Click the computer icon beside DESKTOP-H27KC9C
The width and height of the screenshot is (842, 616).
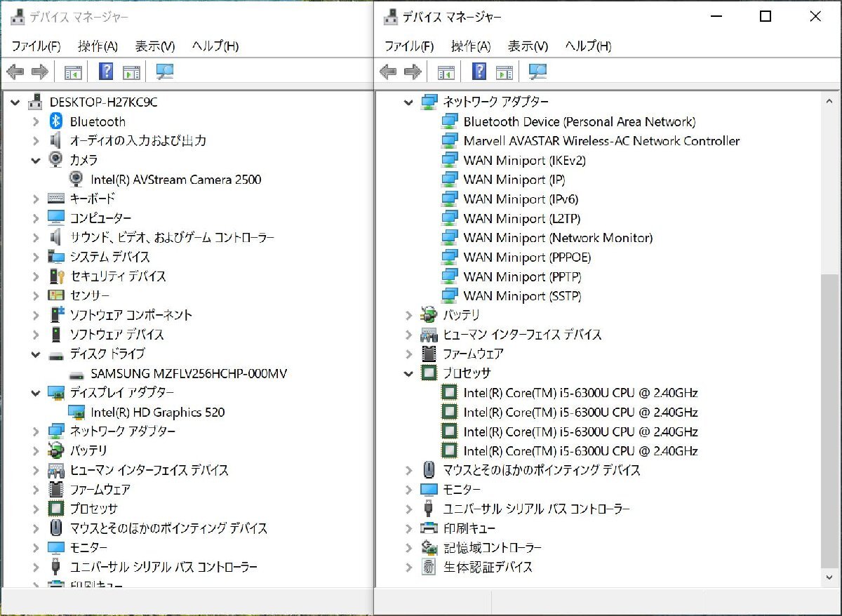coord(35,102)
